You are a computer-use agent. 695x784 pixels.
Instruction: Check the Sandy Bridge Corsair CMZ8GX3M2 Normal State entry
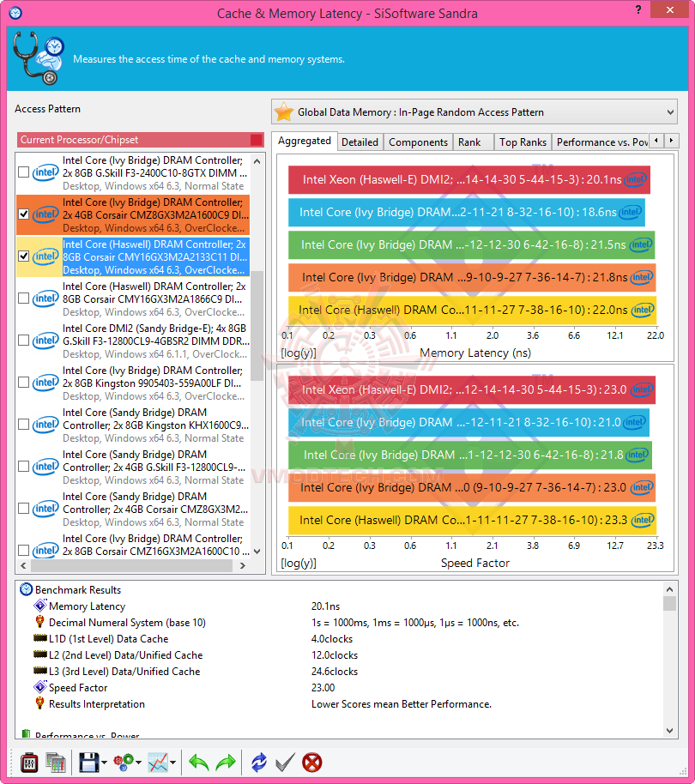click(23, 508)
